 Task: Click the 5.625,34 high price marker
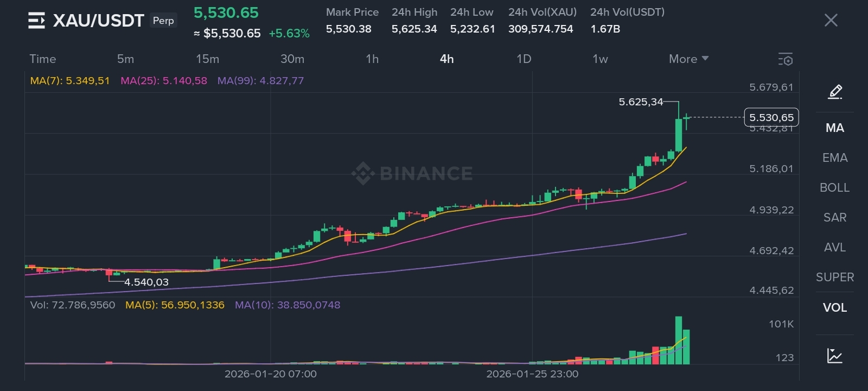(x=641, y=102)
